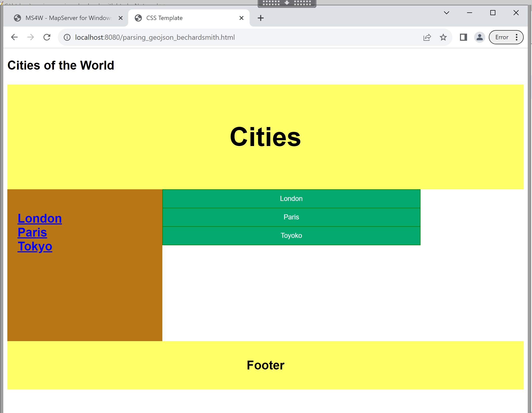The image size is (532, 413).
Task: Close the CSS Template tab
Action: click(x=241, y=18)
